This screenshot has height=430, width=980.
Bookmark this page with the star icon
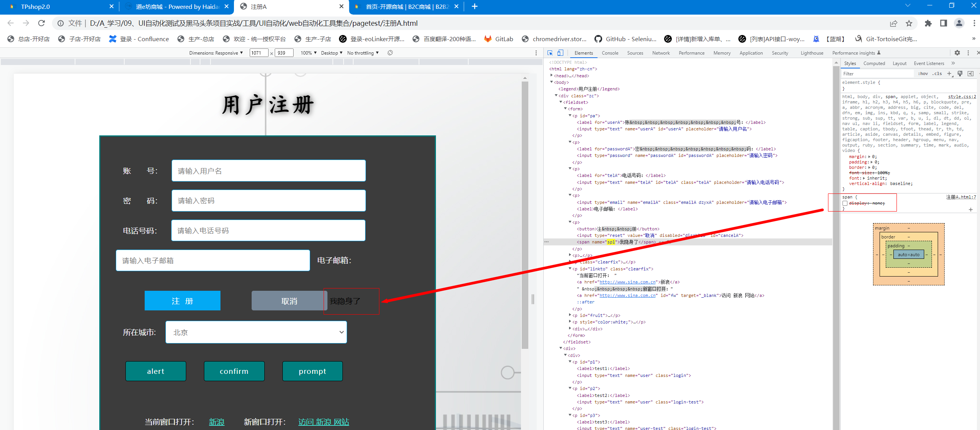(x=909, y=23)
